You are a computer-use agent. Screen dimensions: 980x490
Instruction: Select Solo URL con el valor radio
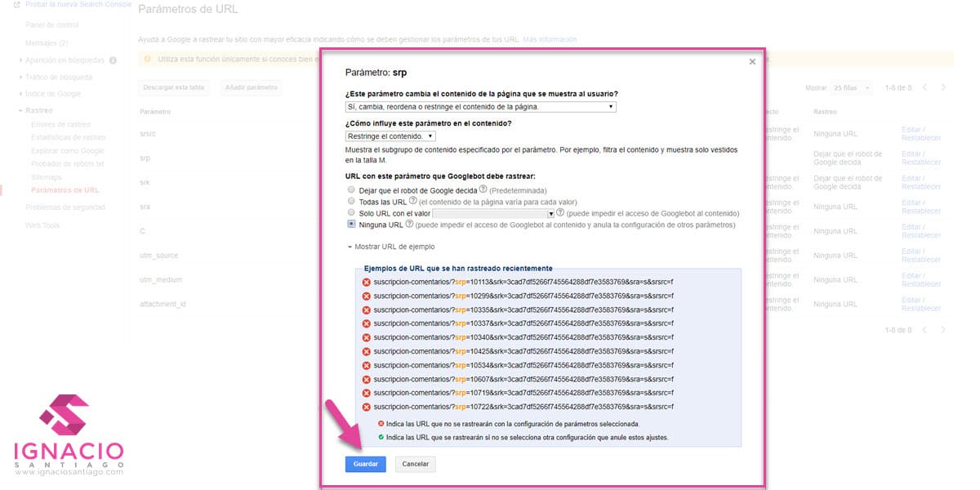pyautogui.click(x=351, y=212)
